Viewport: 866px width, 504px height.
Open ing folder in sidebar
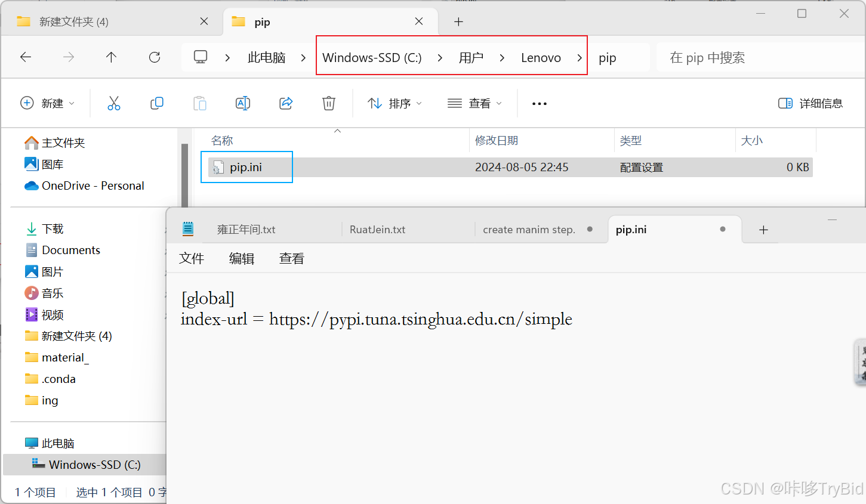[x=41, y=400]
